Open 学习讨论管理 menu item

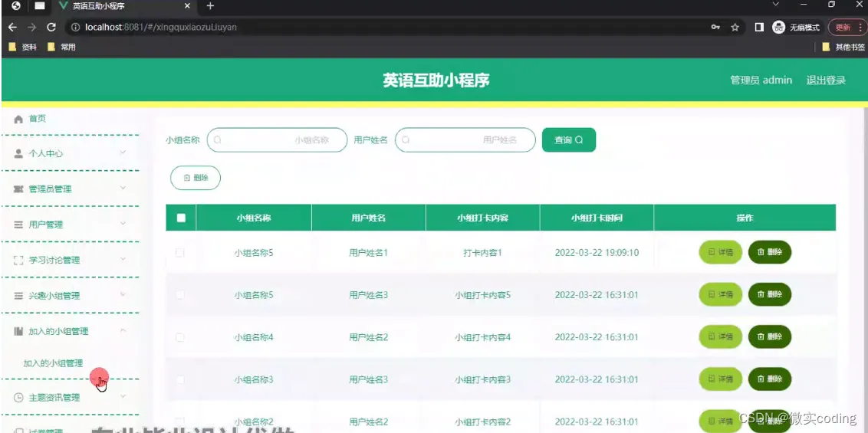tap(54, 260)
